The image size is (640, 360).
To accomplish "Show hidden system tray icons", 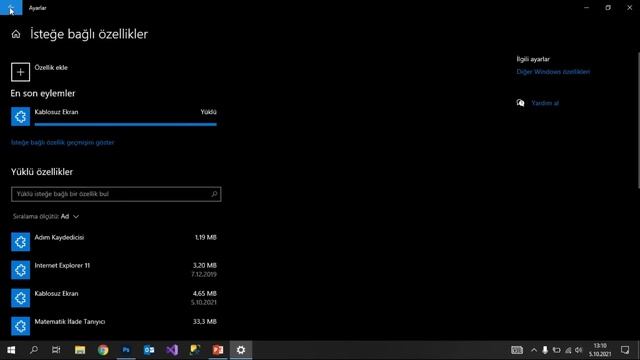I will [x=534, y=350].
